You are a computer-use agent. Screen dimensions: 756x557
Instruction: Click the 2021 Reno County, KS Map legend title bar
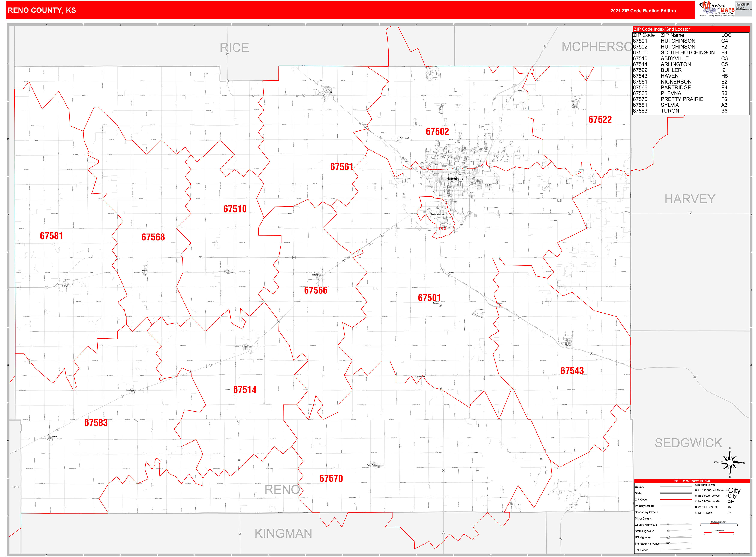click(x=692, y=481)
